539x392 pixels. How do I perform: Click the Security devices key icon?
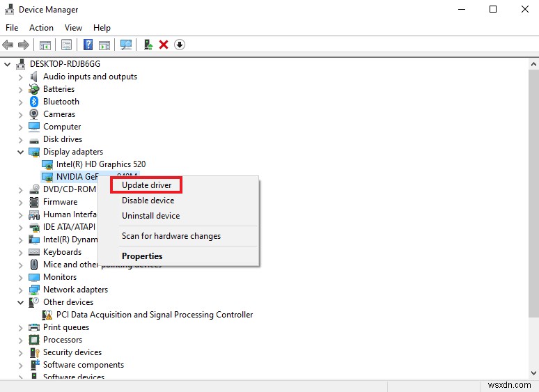coord(35,352)
